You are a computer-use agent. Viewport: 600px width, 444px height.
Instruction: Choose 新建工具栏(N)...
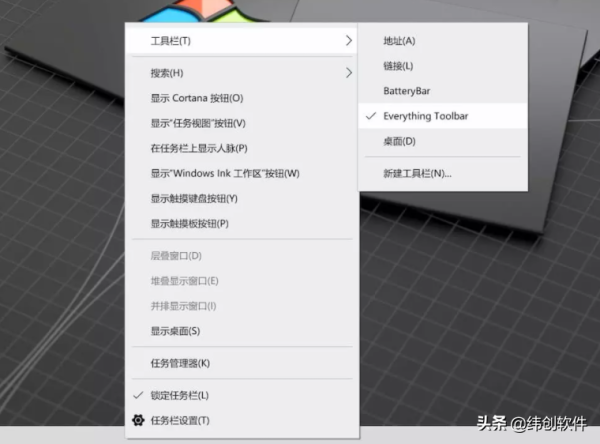443,173
